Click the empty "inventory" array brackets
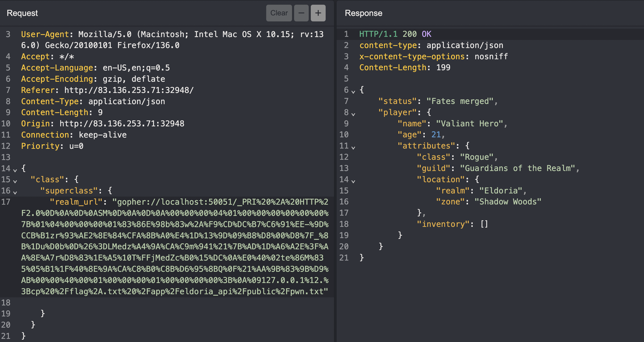The width and height of the screenshot is (644, 342). click(x=484, y=224)
